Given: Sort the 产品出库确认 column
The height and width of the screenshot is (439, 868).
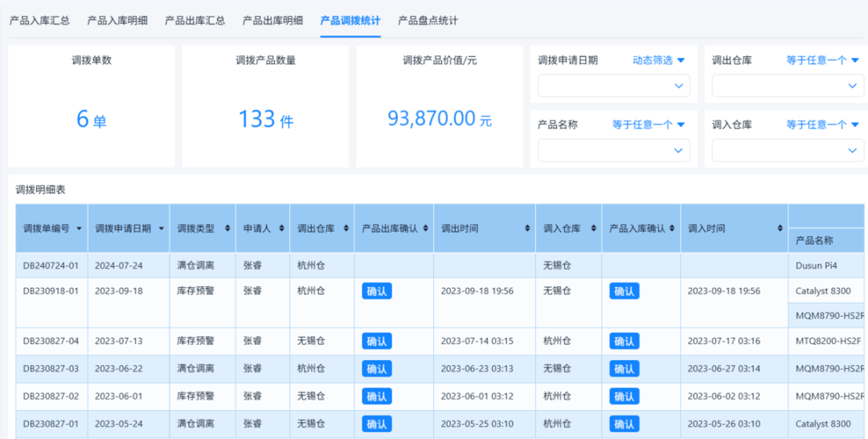Looking at the screenshot, I should click(x=426, y=228).
